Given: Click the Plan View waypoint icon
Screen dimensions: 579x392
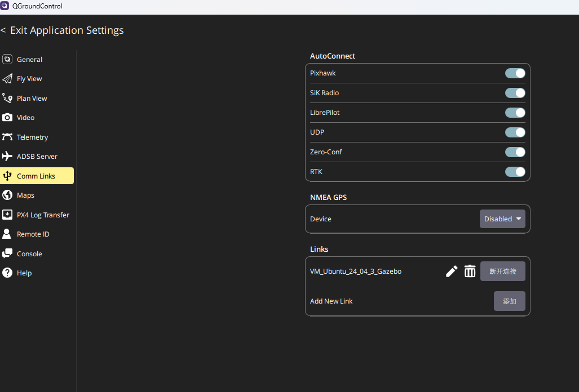Looking at the screenshot, I should click(7, 98).
